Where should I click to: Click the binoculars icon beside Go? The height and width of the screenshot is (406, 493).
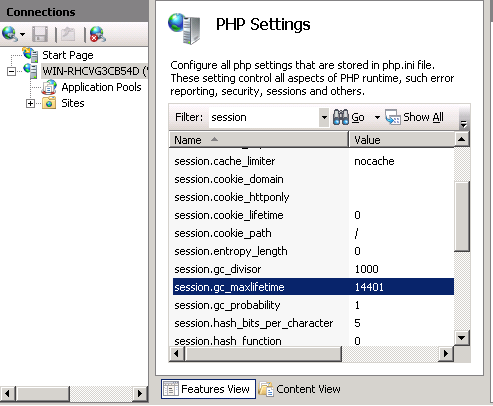pyautogui.click(x=341, y=117)
